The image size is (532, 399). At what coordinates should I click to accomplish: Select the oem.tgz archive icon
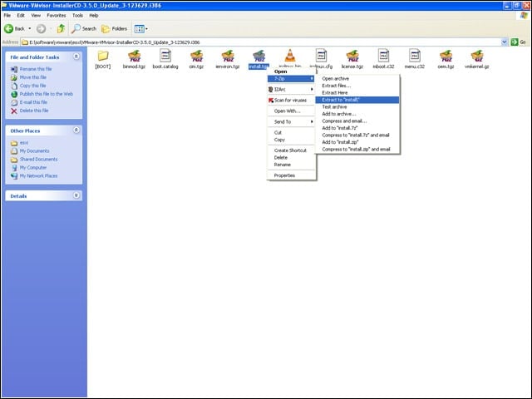[x=446, y=56]
